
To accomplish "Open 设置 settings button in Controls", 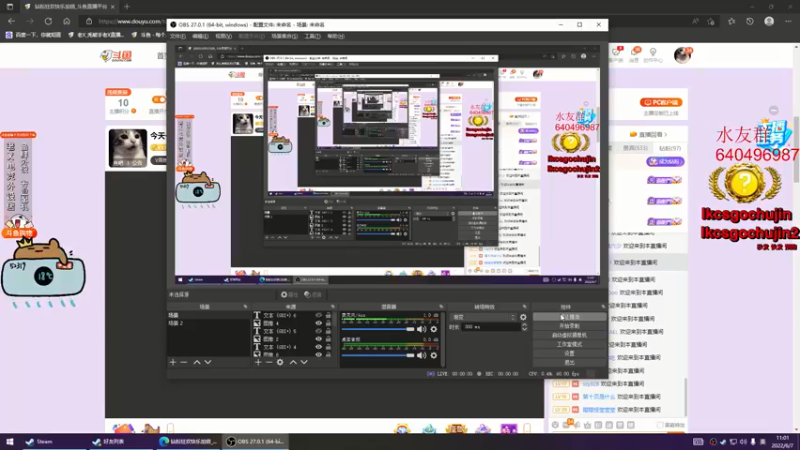I will [x=569, y=354].
